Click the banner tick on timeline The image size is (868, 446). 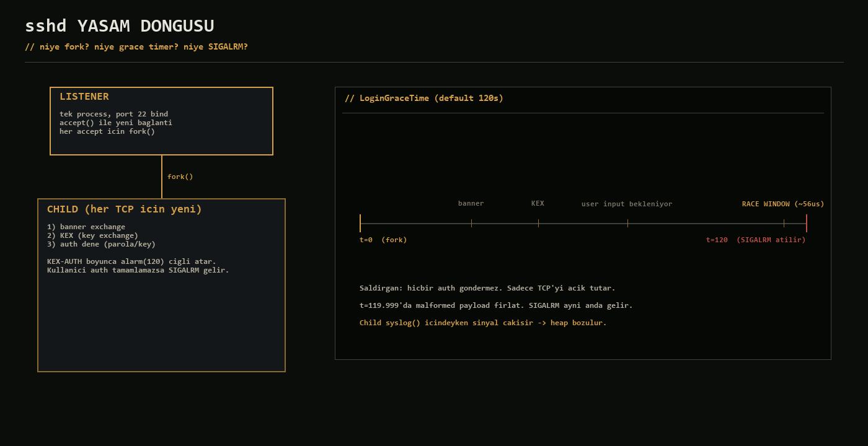coord(471,224)
